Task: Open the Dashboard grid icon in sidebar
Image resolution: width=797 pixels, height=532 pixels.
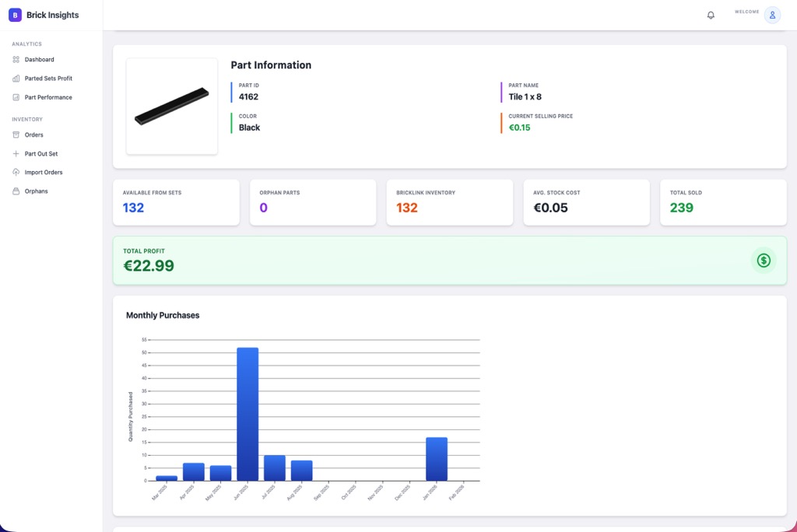Action: (x=17, y=59)
